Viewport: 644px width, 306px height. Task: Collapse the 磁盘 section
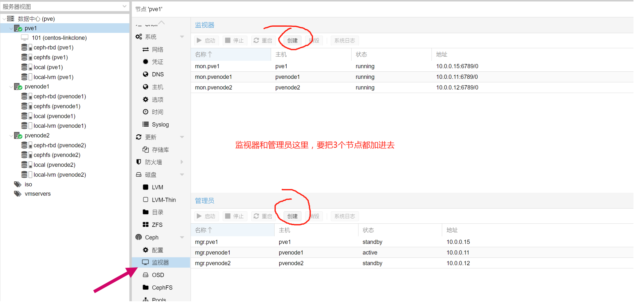coord(182,174)
